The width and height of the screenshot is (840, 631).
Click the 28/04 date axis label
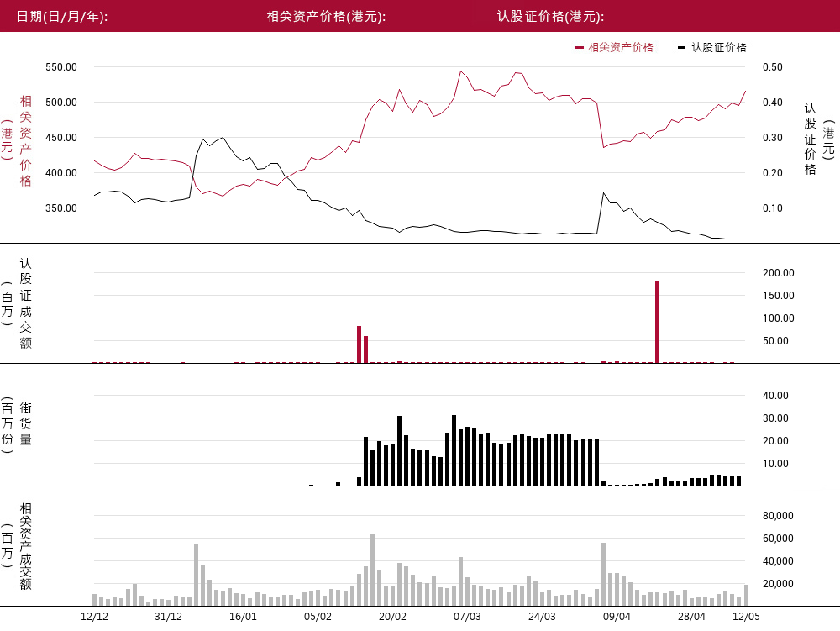tap(691, 617)
